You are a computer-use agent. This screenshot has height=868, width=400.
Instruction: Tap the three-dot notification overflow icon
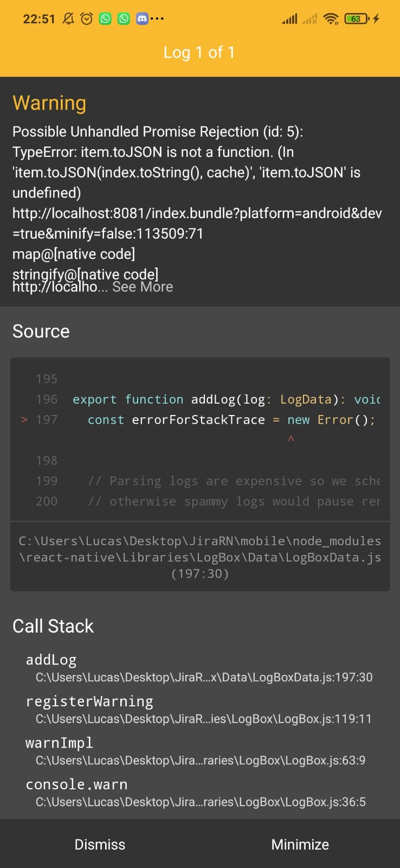click(158, 19)
